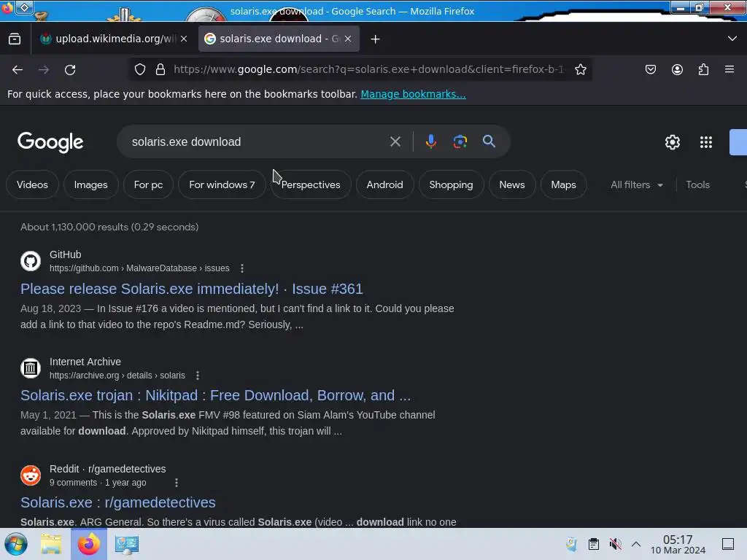This screenshot has width=747, height=560.
Task: Submit search with magnifier icon
Action: 489,141
